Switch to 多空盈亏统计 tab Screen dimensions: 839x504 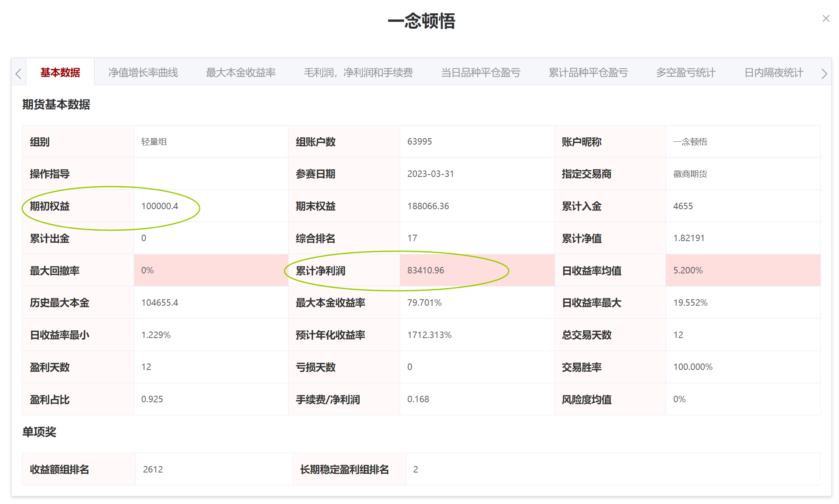[x=686, y=73]
